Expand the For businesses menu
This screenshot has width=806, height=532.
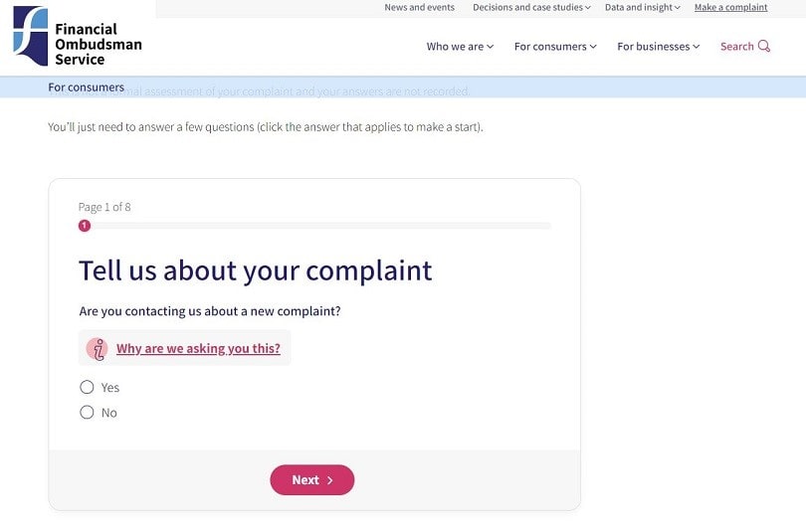(x=658, y=47)
